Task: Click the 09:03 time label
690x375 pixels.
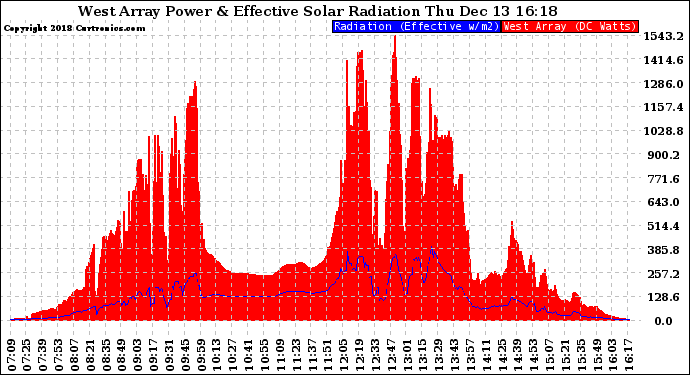Action: point(138,355)
